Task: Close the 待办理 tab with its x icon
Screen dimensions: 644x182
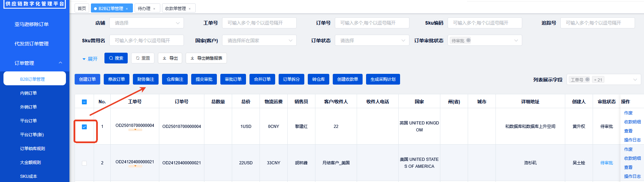Action: pyautogui.click(x=154, y=9)
